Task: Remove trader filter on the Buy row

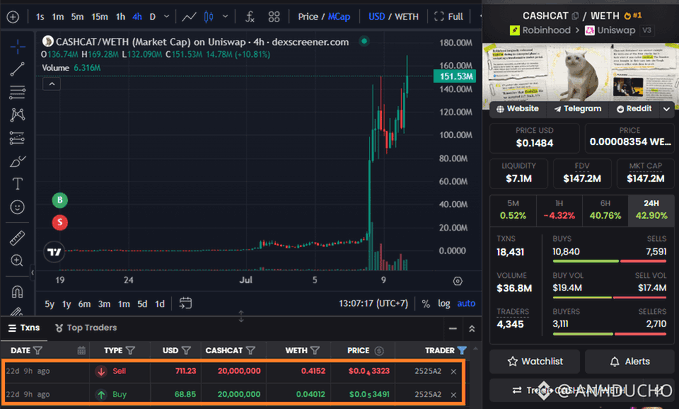Action: (x=453, y=395)
